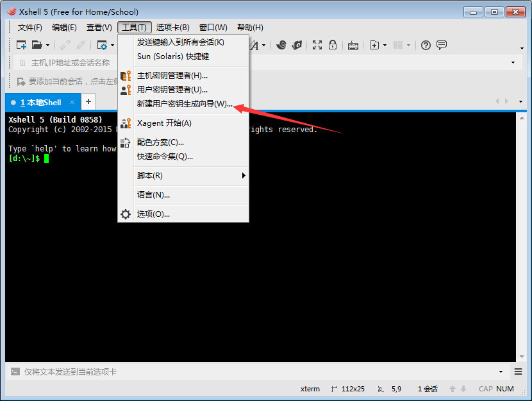Click the NUM indicator in status bar
Viewport: 532px width, 401px height.
pyautogui.click(x=505, y=389)
